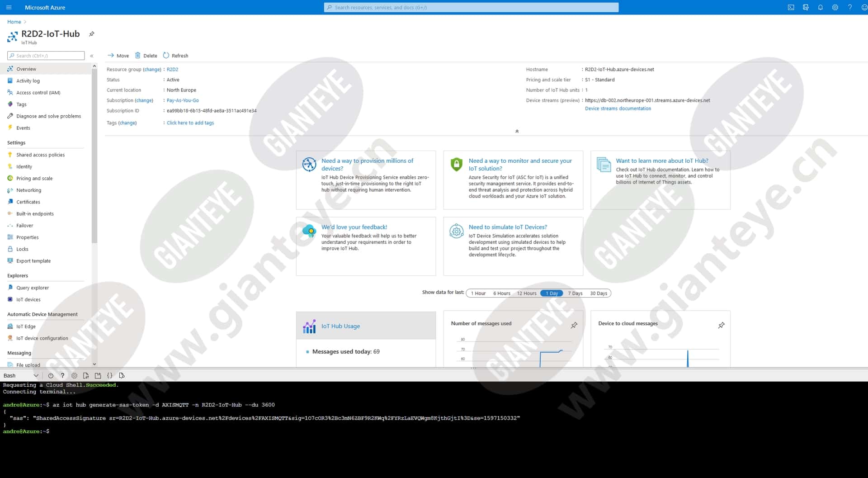Show data for last 12 Hours
Image resolution: width=868 pixels, height=478 pixels.
tap(527, 293)
